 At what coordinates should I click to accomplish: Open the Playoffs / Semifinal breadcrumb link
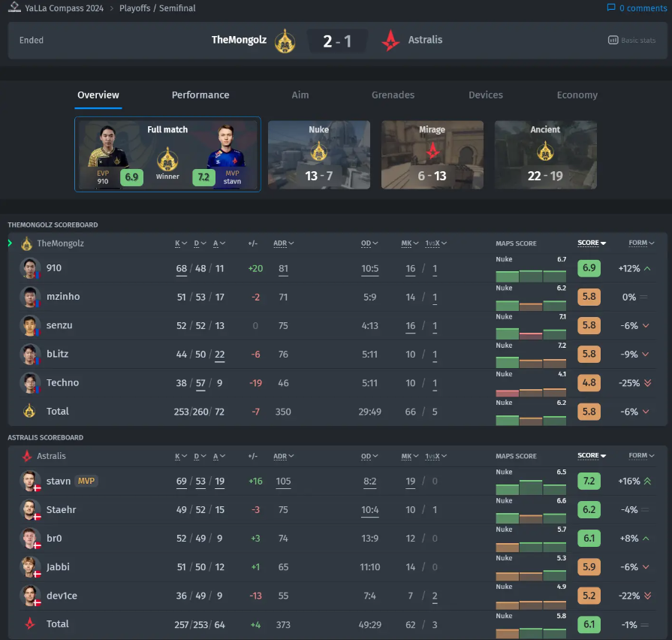[x=157, y=8]
